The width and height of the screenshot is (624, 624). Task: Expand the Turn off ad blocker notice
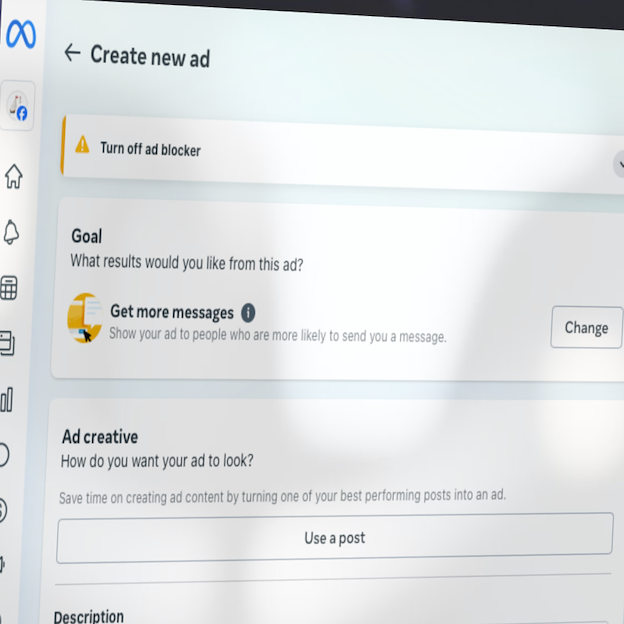pos(619,164)
